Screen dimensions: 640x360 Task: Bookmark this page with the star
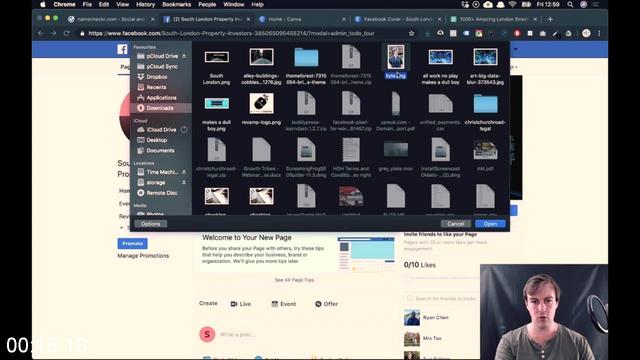411,33
